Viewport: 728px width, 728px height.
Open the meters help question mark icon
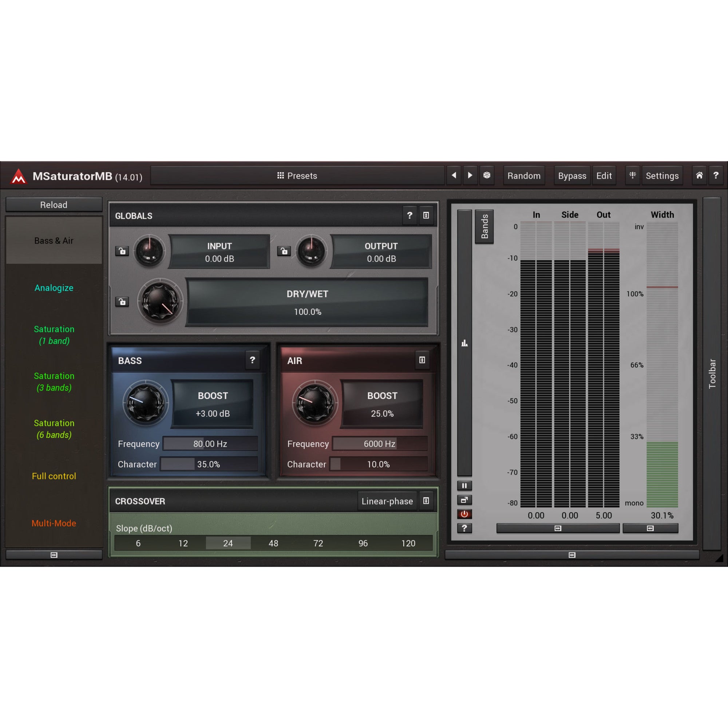click(x=464, y=528)
